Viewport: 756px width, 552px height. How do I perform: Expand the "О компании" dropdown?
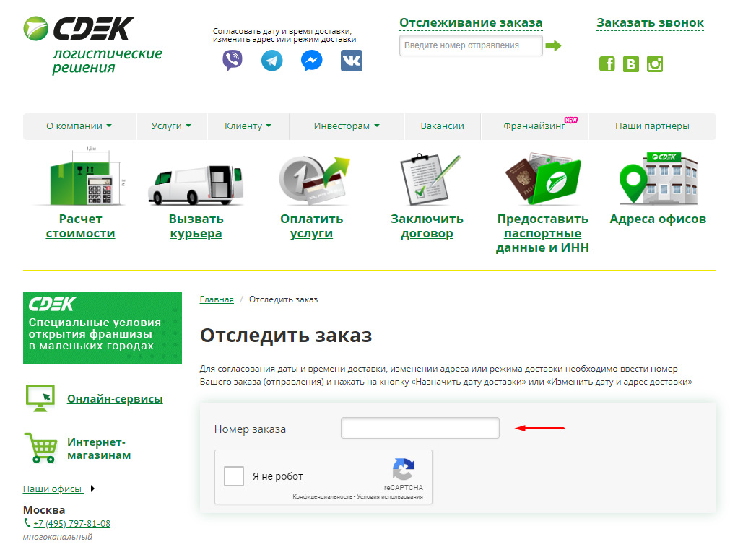(79, 126)
